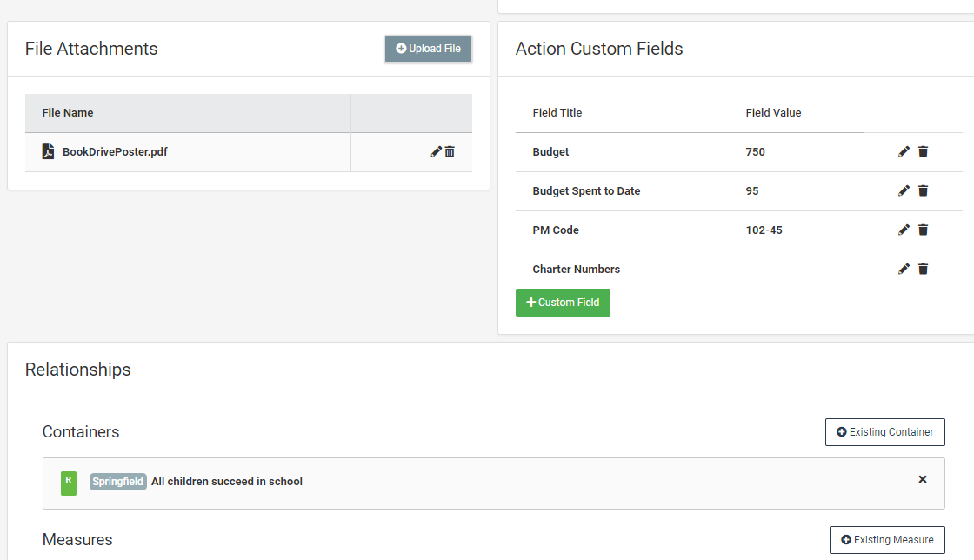Screen dimensions: 974x560
Task: Edit the Budget Spent to Date field
Action: point(904,191)
